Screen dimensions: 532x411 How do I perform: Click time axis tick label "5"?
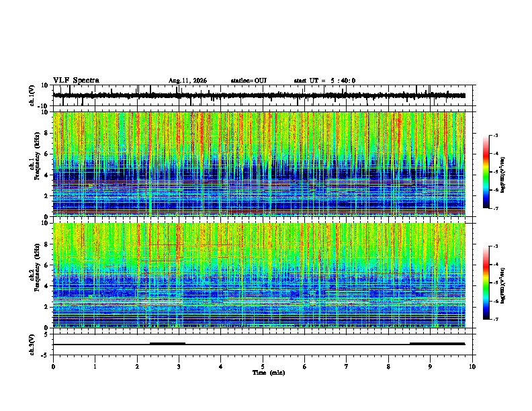[263, 367]
